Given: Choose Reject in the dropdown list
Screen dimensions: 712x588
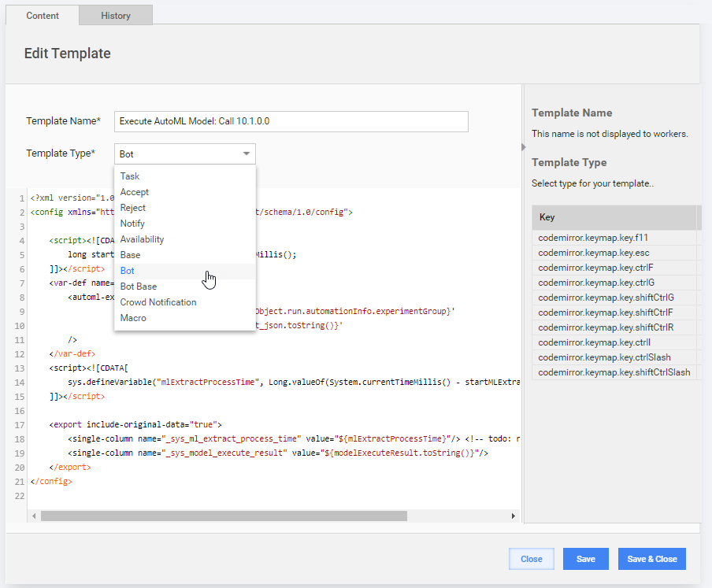Looking at the screenshot, I should tap(185, 208).
